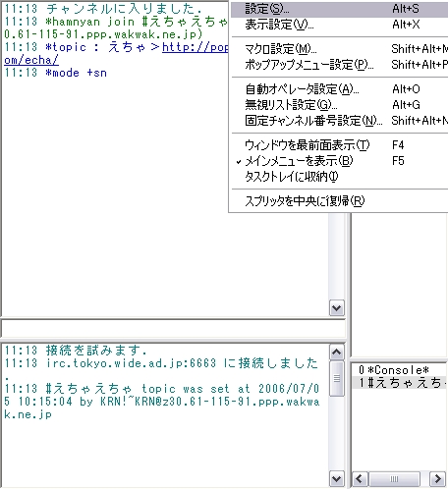Viewport: 448px width, 489px height.
Task: Open 表示設定(V) display settings
Action: (x=339, y=25)
